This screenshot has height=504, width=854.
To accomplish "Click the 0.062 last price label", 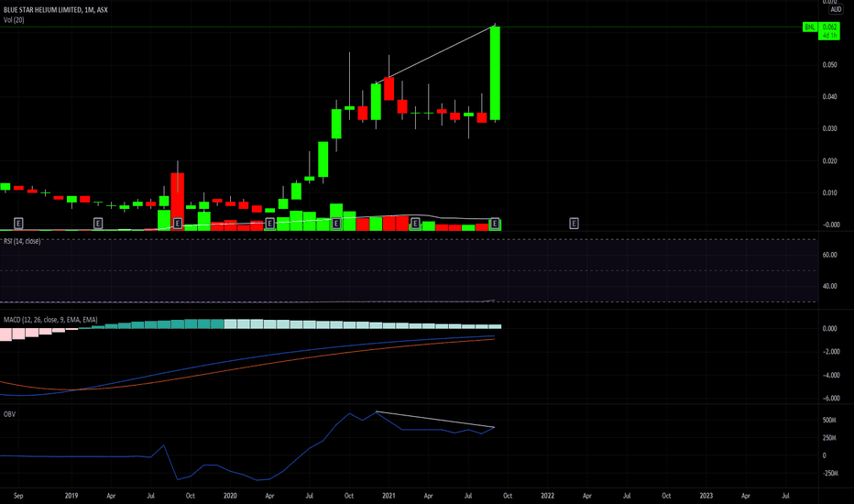I will [x=829, y=27].
